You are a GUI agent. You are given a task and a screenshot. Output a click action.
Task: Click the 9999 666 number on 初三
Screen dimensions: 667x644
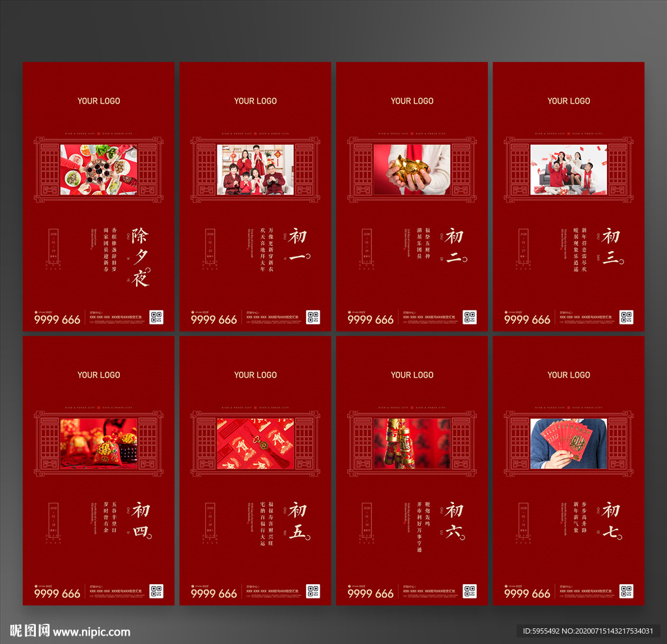tap(527, 320)
